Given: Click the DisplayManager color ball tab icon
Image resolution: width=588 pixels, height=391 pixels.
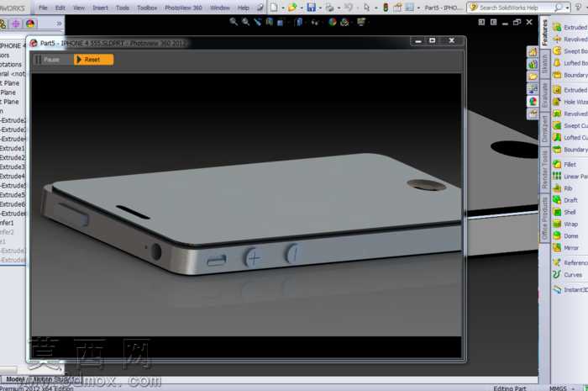Looking at the screenshot, I should coord(30,24).
